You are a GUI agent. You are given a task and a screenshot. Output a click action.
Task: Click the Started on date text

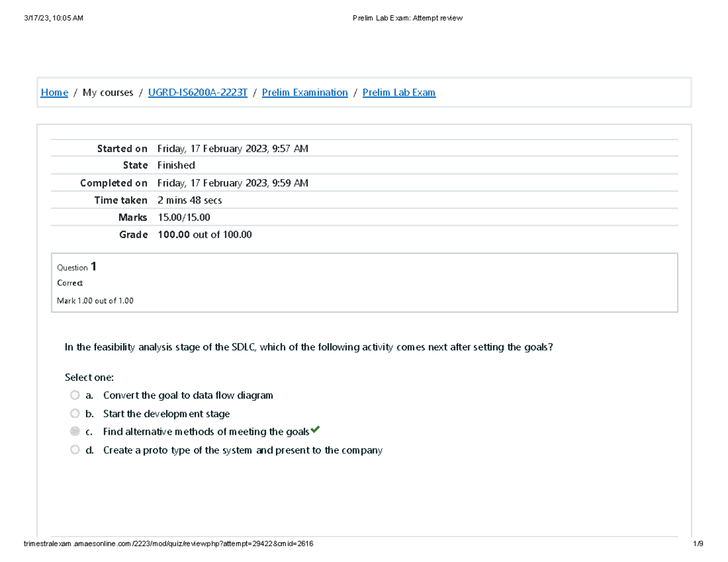click(232, 148)
